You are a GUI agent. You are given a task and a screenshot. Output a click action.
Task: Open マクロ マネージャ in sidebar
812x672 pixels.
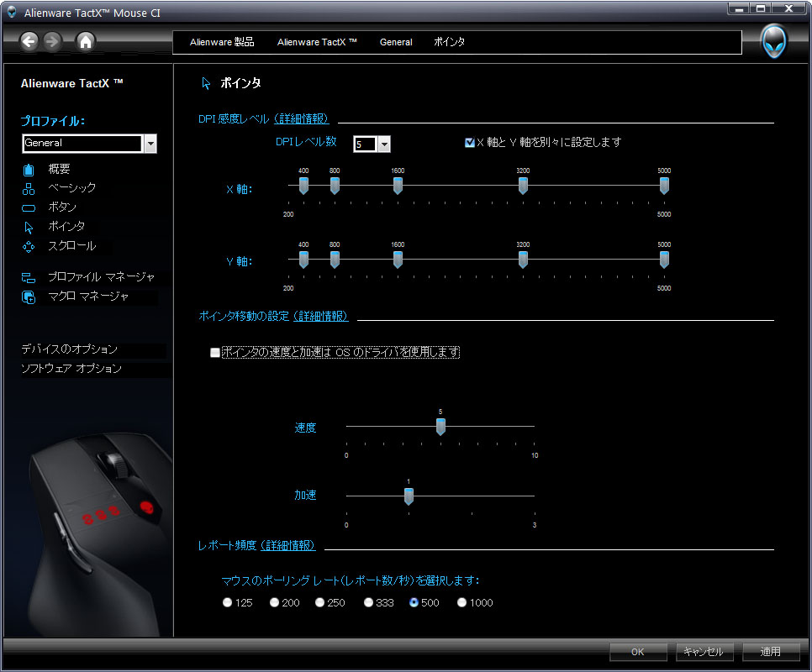(88, 296)
